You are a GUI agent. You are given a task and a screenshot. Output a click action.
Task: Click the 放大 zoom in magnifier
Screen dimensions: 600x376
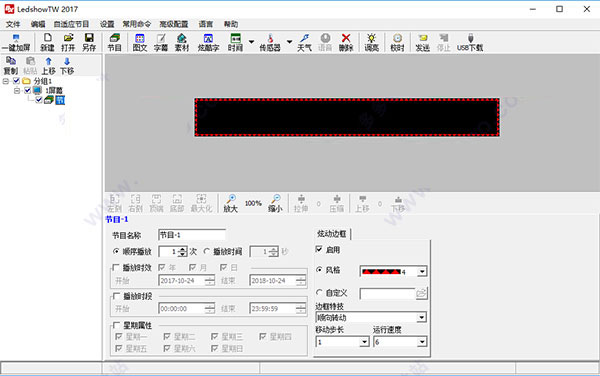[231, 203]
